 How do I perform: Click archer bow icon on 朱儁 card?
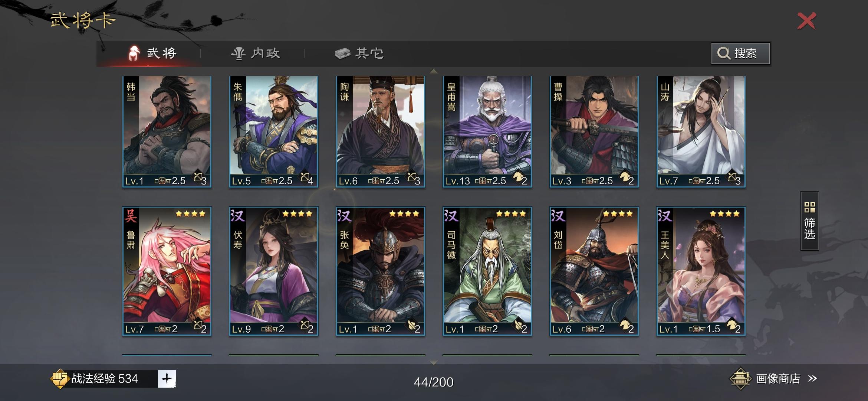(305, 177)
